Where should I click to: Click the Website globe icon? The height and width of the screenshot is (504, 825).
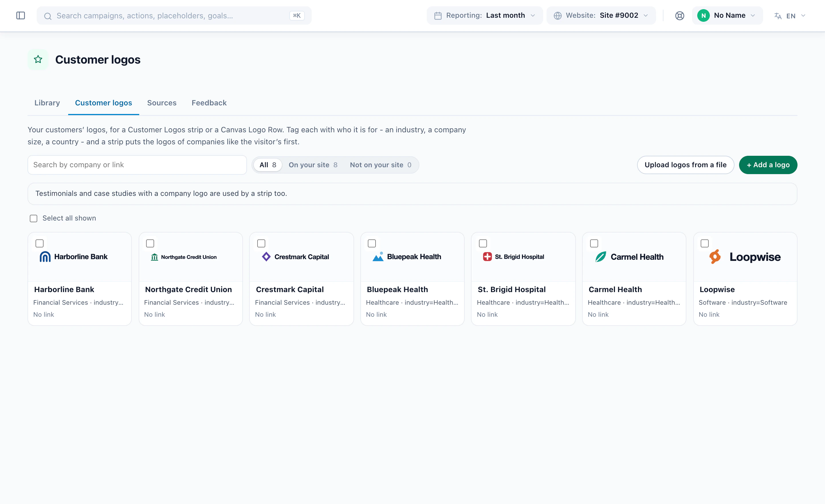coord(557,15)
